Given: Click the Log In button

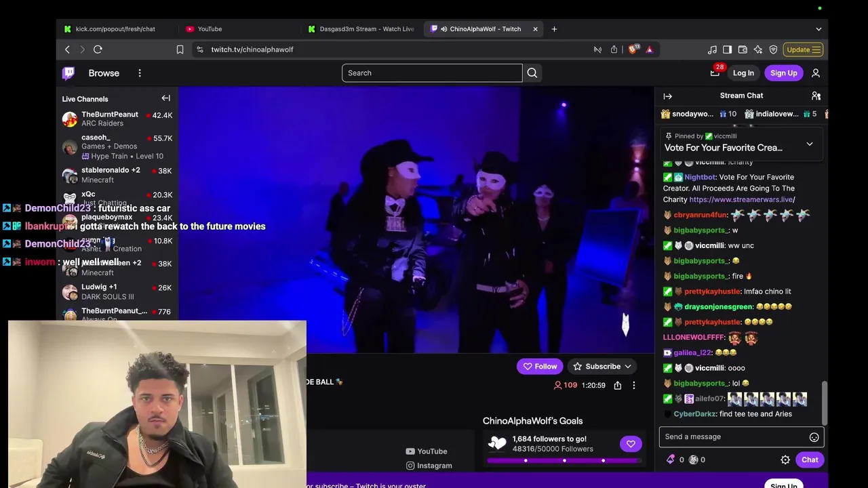Looking at the screenshot, I should [743, 73].
